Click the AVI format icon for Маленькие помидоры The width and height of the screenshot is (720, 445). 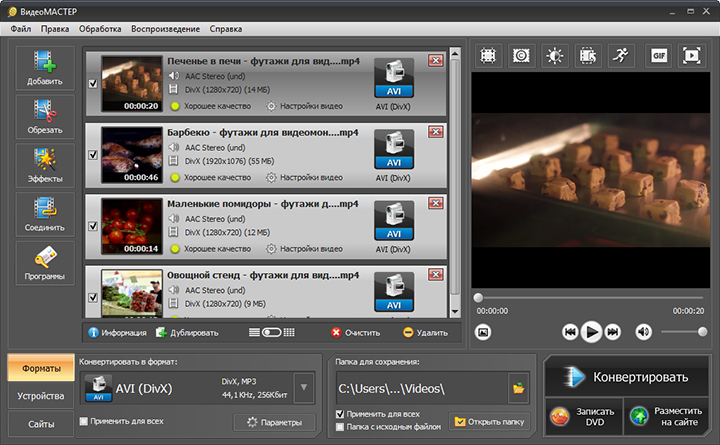[x=394, y=220]
